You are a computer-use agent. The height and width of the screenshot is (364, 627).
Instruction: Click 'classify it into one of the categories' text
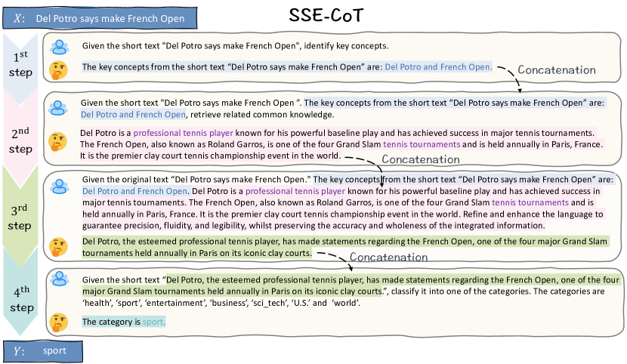point(461,292)
